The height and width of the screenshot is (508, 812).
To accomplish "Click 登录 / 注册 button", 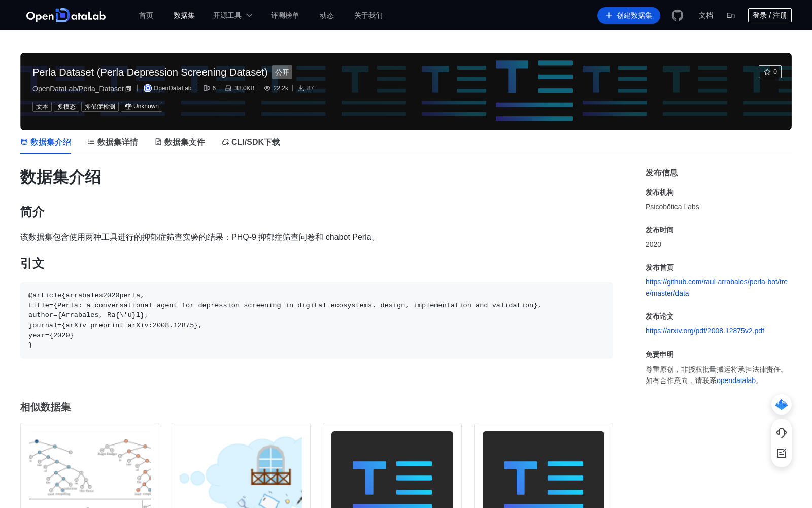I will (770, 15).
